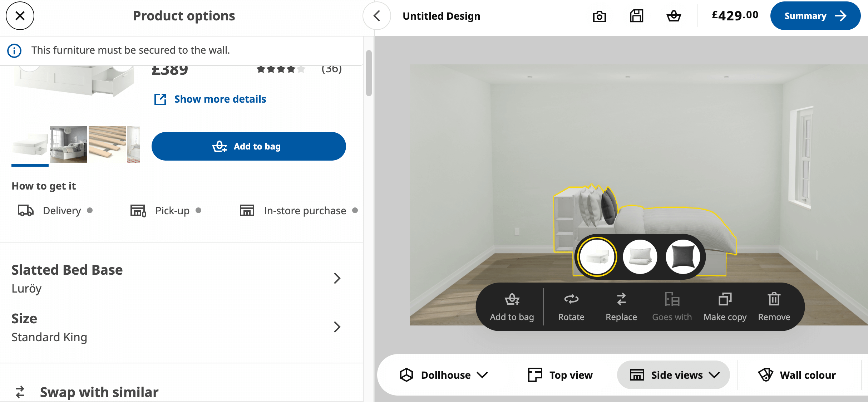The image size is (868, 402).
Task: Open the Side views dropdown
Action: coord(674,375)
